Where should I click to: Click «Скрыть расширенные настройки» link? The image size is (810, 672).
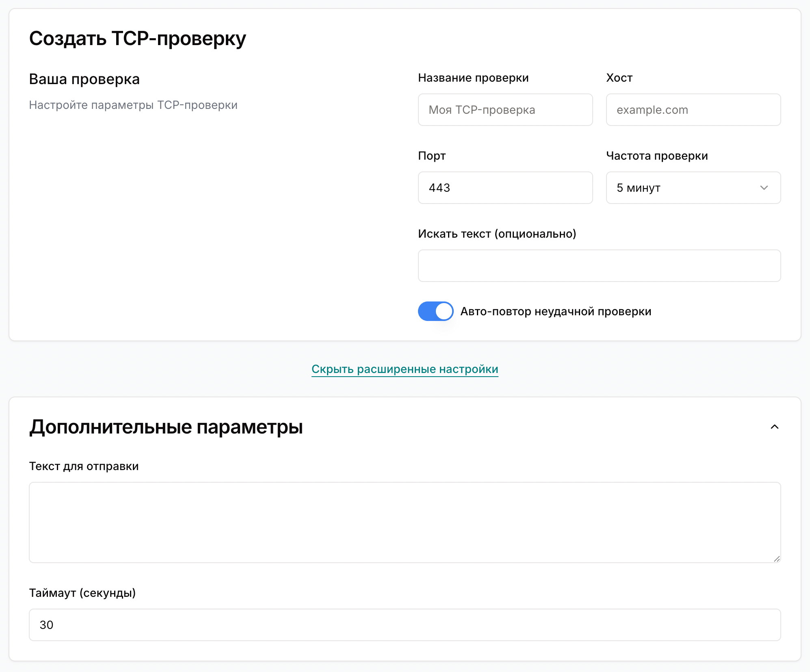[405, 369]
